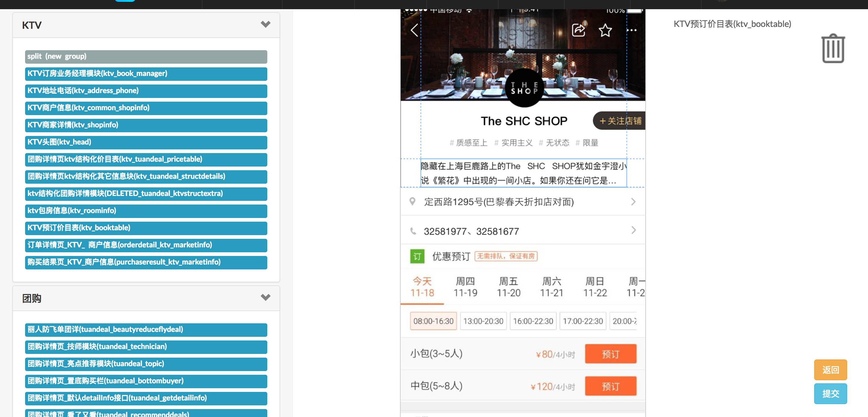Click the # 质感至上 tag
Viewport: 868px width, 417px height.
tap(468, 143)
